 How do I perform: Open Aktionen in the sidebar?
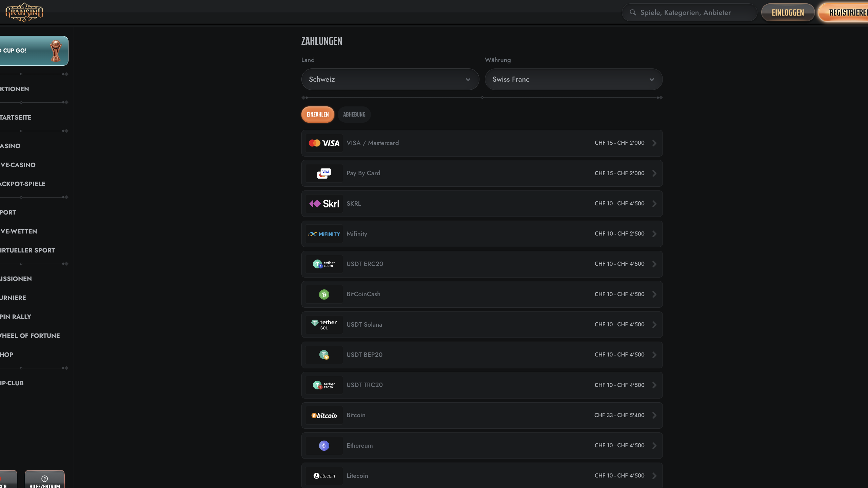[15, 89]
